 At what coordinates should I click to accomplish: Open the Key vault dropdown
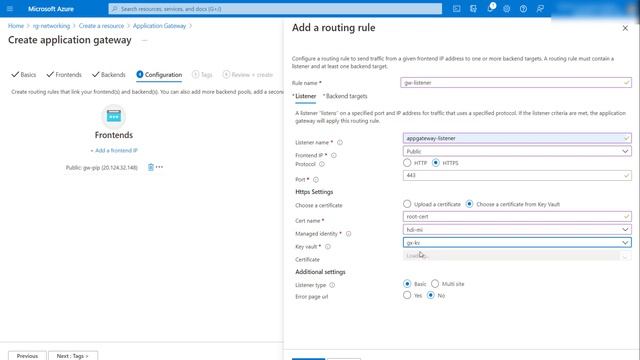517,242
